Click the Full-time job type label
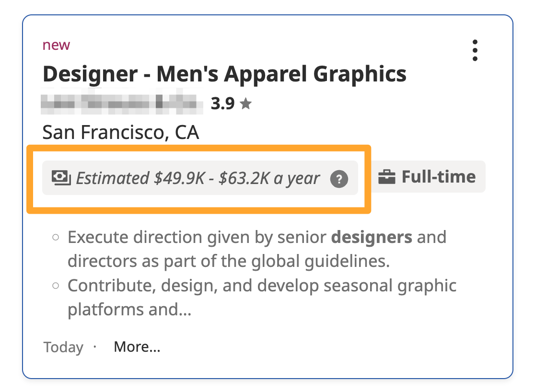 [439, 177]
